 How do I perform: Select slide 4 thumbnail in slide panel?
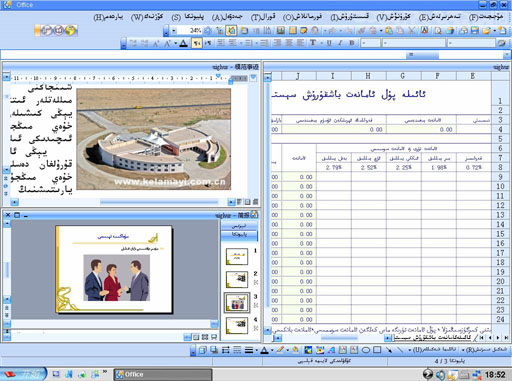pos(237,326)
